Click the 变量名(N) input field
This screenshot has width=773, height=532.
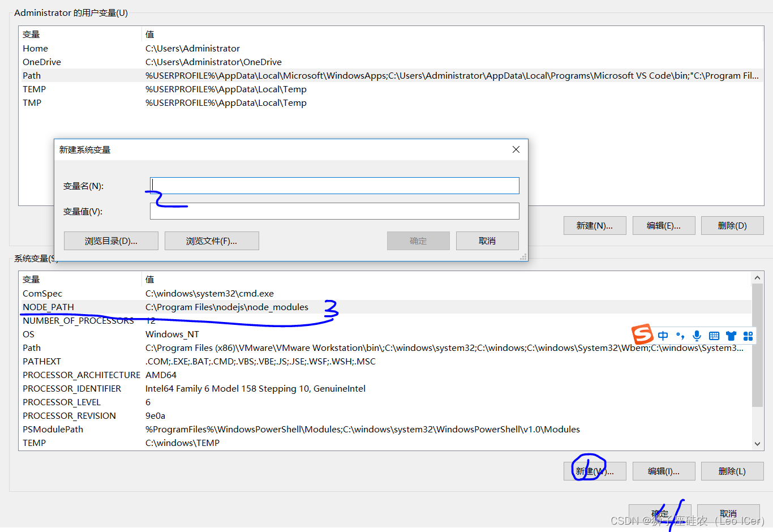(x=334, y=185)
